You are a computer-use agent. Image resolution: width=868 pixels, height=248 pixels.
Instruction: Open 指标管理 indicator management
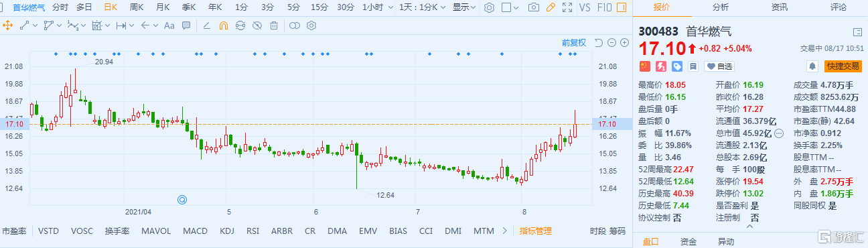(536, 231)
